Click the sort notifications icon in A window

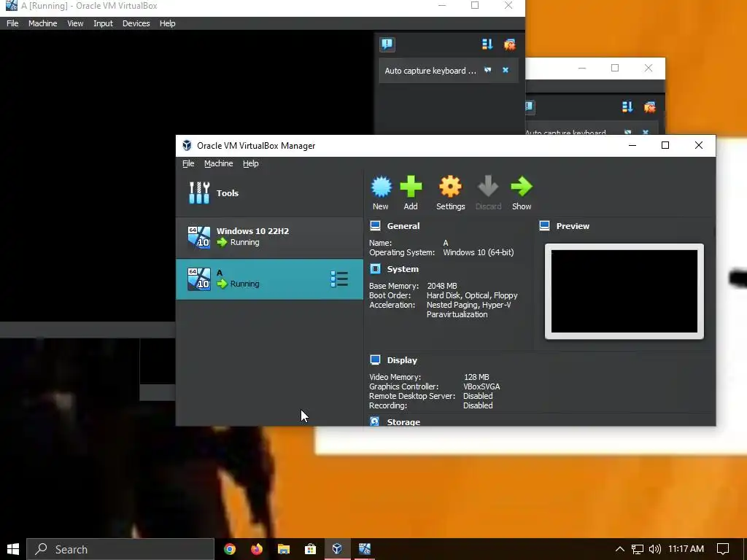pyautogui.click(x=487, y=44)
